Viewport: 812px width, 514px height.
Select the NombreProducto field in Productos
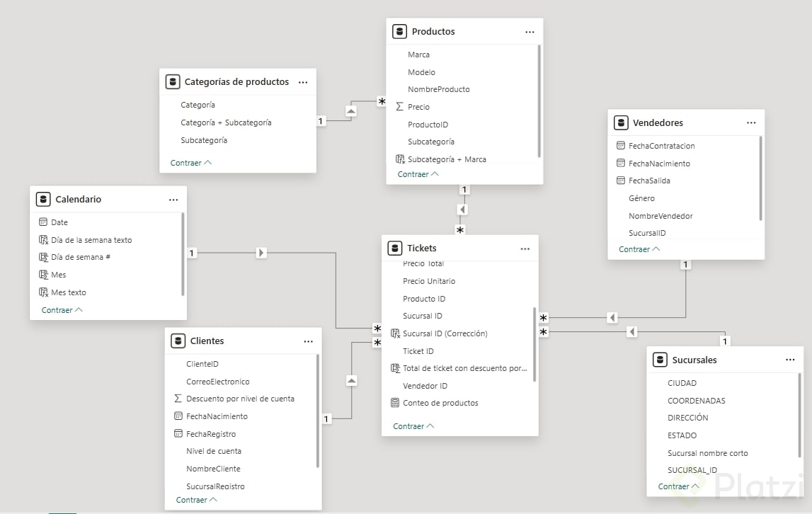(x=438, y=89)
